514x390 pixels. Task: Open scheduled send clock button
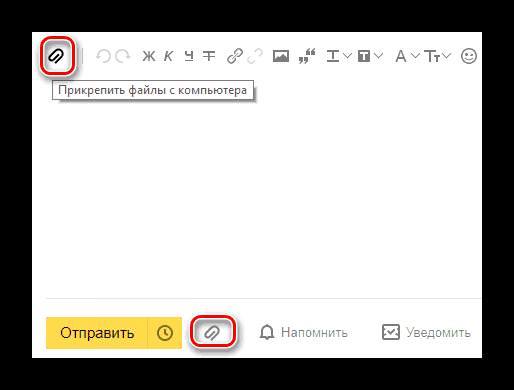[165, 333]
